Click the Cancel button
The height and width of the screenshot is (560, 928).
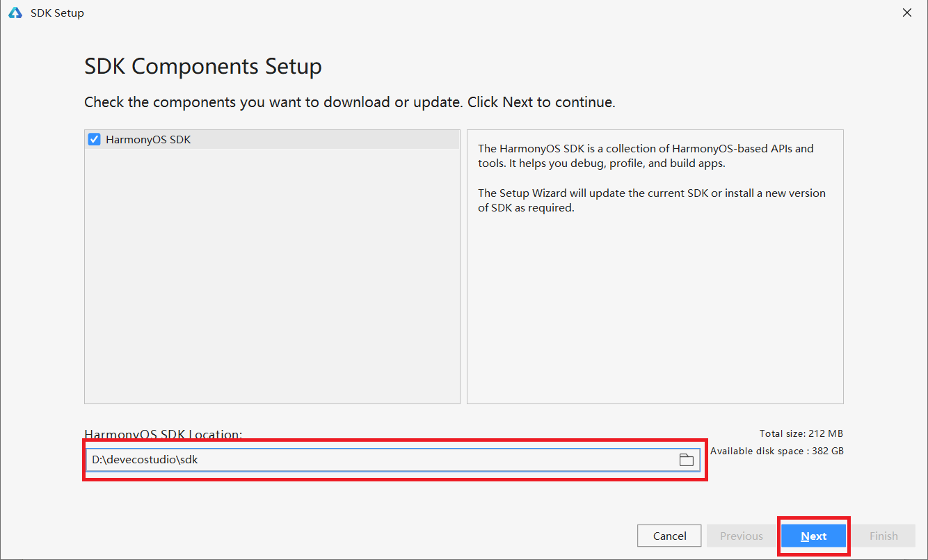[669, 536]
